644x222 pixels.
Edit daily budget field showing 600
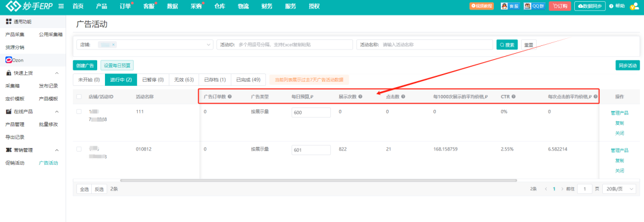tap(311, 113)
